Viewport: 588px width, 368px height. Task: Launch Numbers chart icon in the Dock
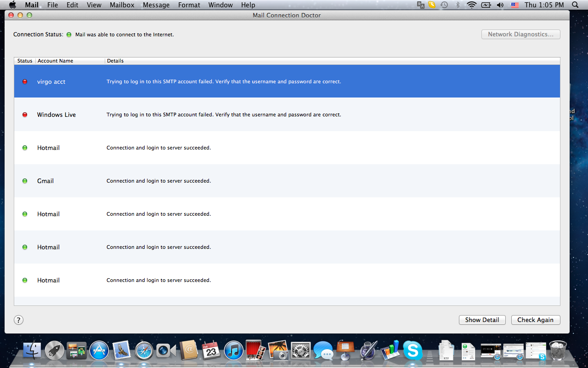click(390, 351)
